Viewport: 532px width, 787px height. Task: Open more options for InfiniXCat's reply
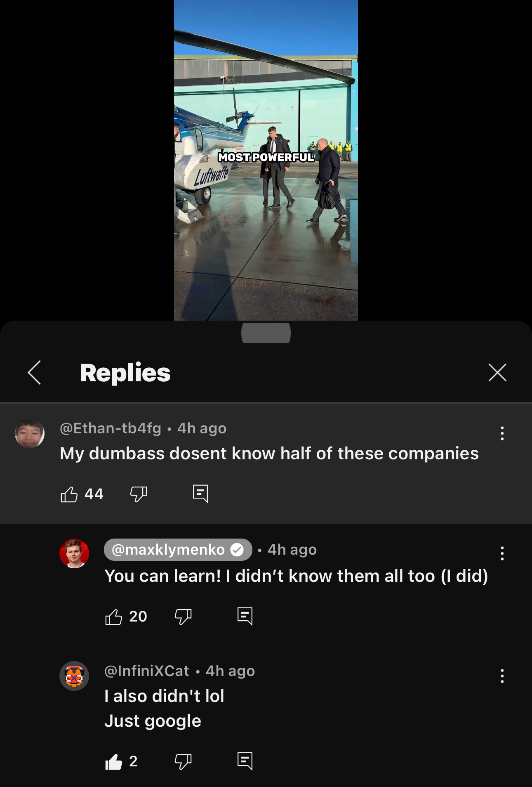coord(502,676)
